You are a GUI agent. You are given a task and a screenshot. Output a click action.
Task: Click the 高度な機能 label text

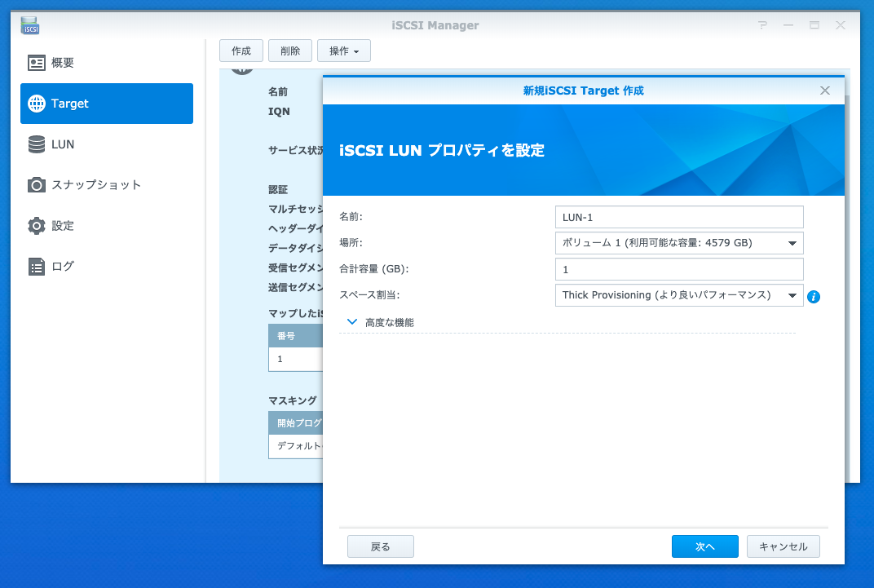pyautogui.click(x=390, y=323)
